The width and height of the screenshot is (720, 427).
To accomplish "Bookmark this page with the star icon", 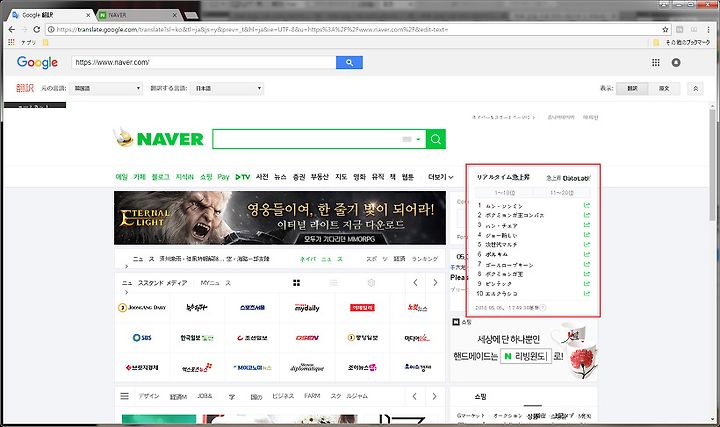I will click(665, 29).
